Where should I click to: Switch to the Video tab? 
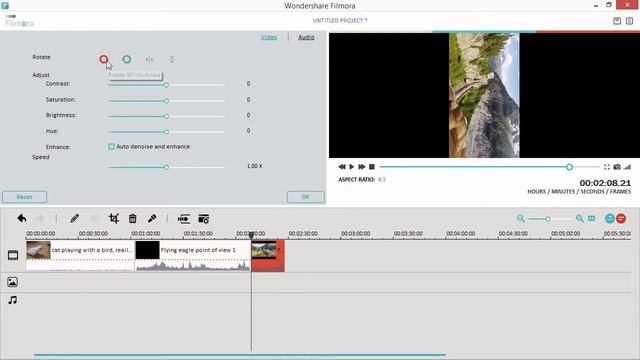click(269, 37)
